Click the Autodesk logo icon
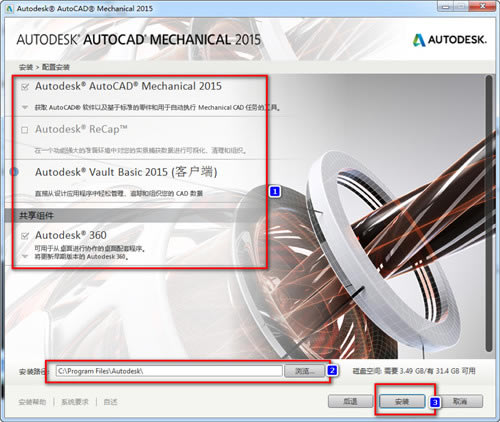 tap(419, 40)
